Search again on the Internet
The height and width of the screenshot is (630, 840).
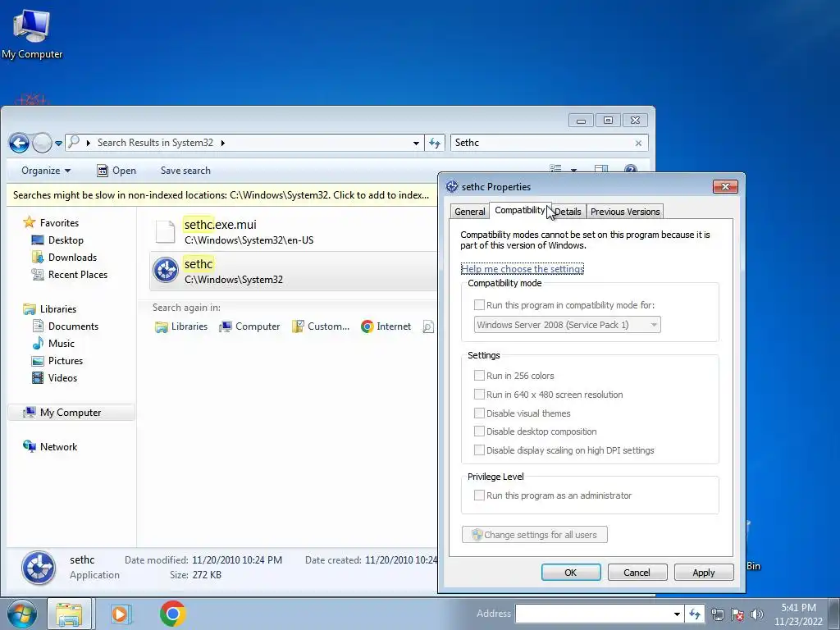386,326
